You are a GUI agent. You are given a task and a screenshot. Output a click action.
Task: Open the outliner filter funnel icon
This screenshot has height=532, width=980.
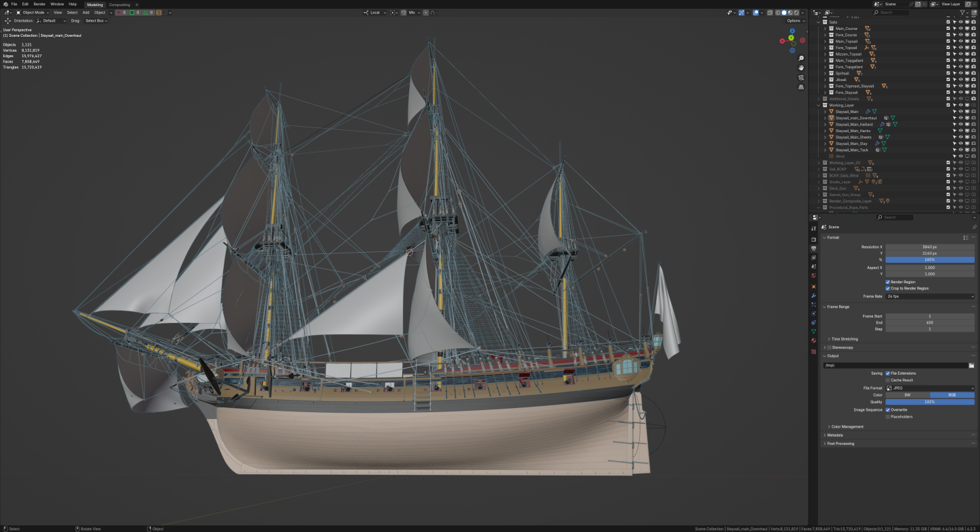962,12
